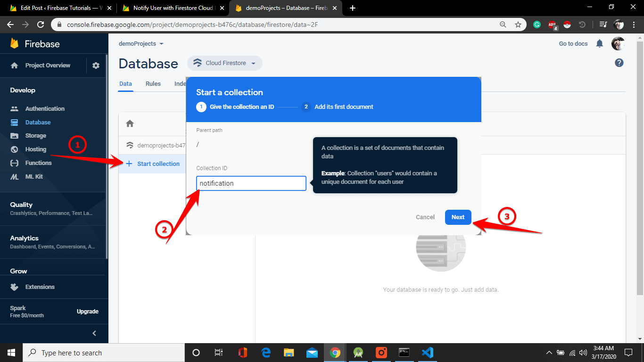Open Command Prompt from taskbar
This screenshot has width=644, height=362.
coord(404,353)
